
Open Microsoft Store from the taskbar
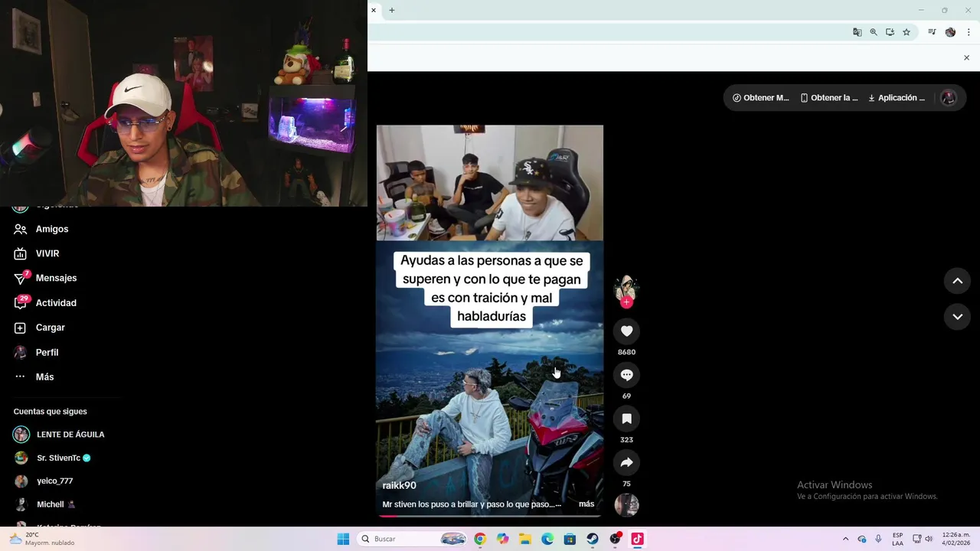coord(570,539)
